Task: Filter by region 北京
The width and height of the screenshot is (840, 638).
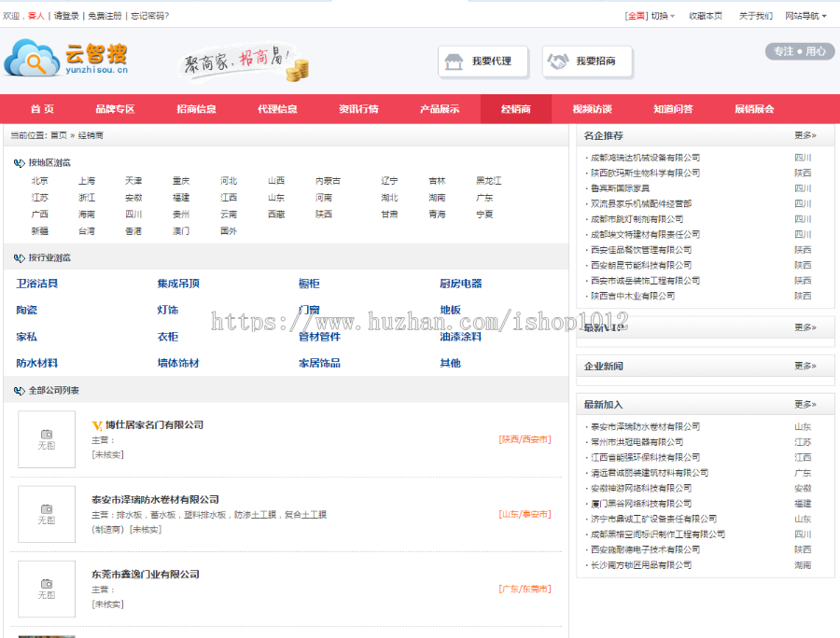Action: (x=39, y=181)
